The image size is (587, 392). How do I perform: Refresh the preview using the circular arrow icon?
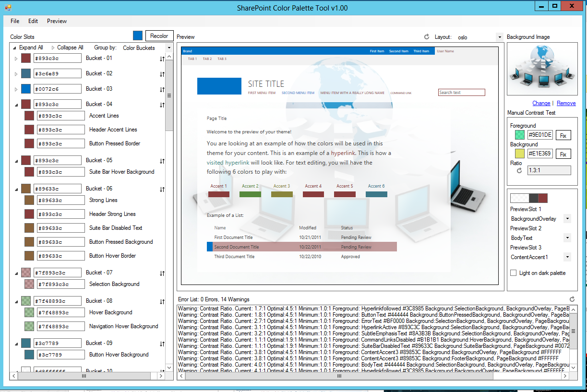coord(427,36)
